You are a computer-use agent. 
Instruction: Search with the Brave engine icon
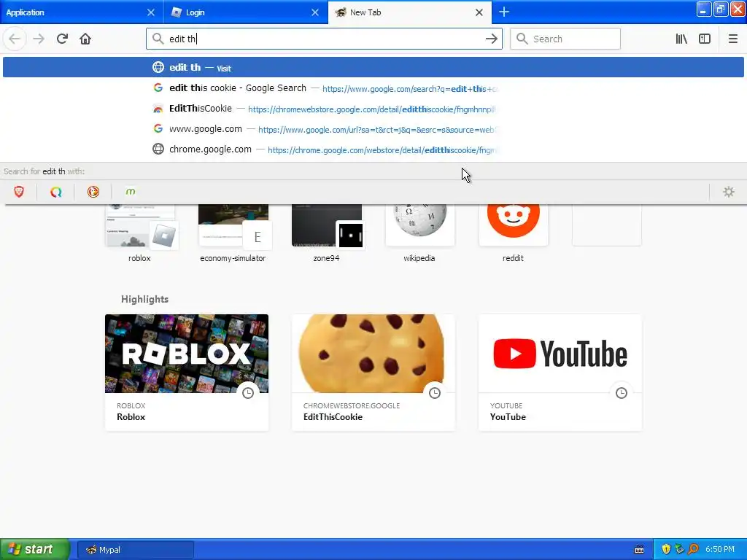point(19,192)
